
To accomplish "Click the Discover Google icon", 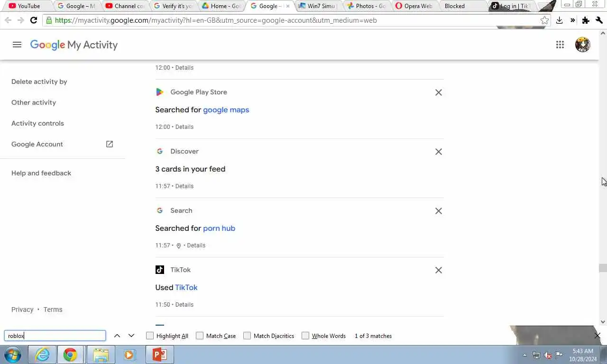I will pos(160,151).
